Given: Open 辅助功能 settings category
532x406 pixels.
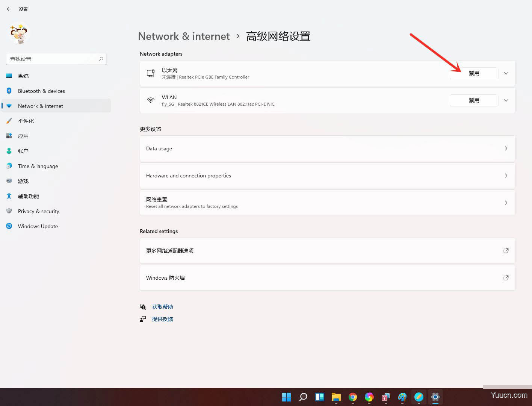Looking at the screenshot, I should (x=56, y=196).
